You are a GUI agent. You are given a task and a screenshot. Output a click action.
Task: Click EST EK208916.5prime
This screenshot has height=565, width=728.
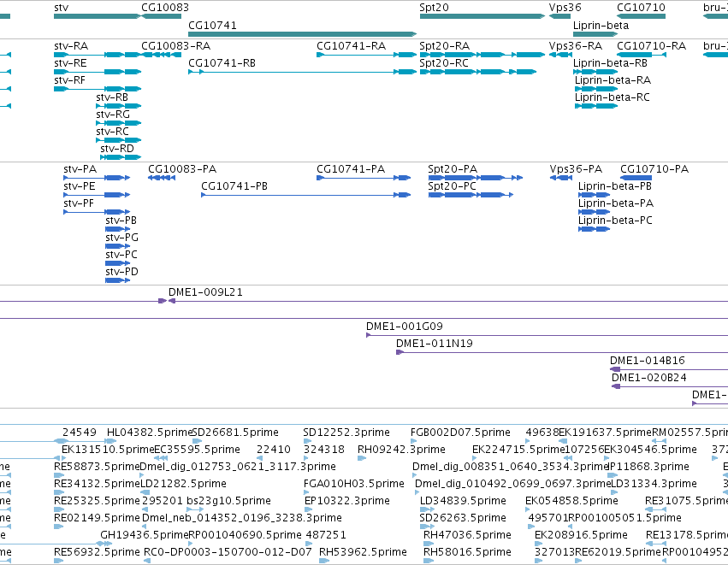click(x=539, y=544)
